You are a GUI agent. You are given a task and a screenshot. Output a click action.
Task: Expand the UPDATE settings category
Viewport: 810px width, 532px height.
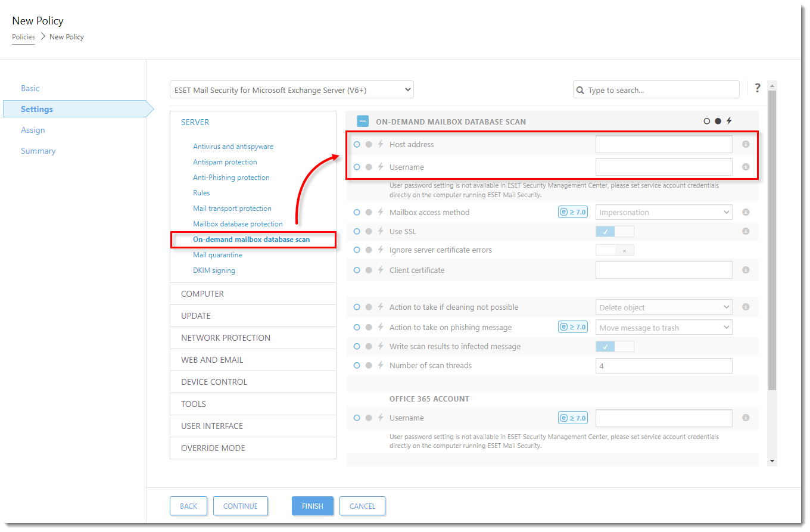click(253, 316)
